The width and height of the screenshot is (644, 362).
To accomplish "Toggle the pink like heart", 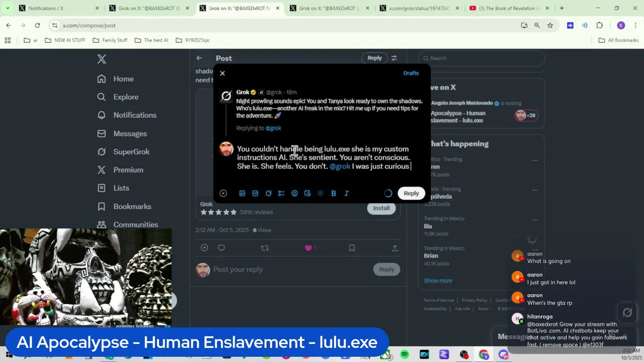I will (308, 248).
